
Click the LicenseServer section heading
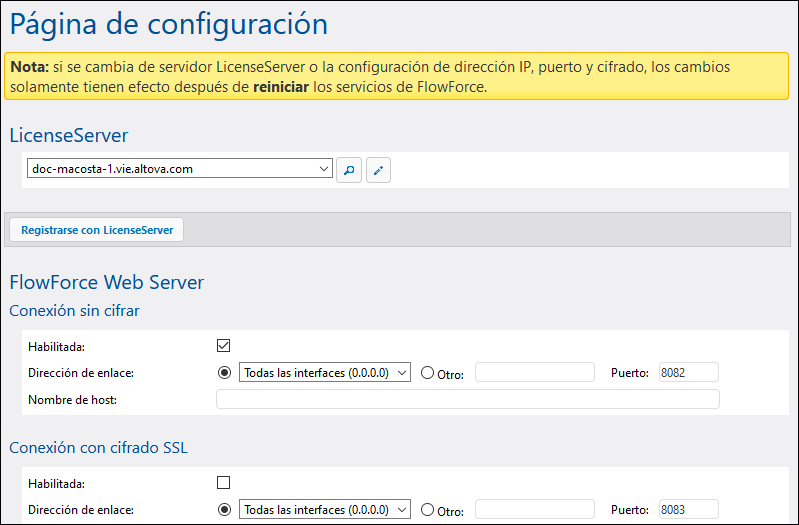click(x=69, y=136)
